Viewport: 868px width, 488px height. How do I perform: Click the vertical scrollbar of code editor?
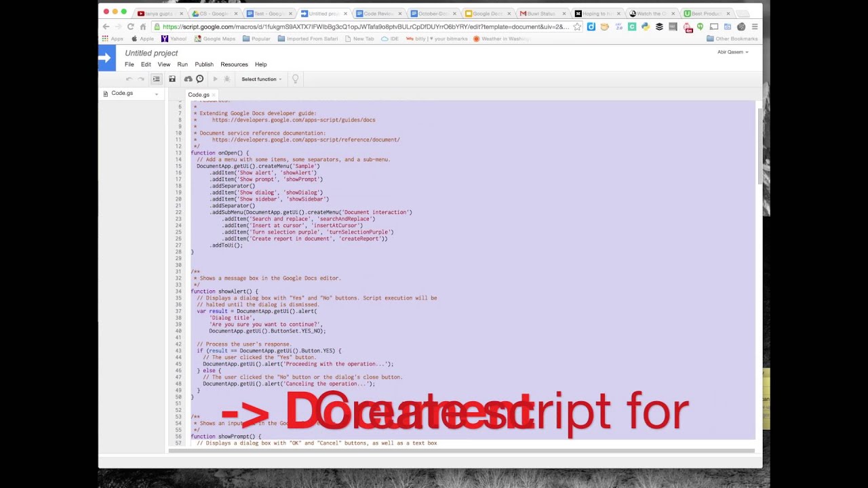click(759, 146)
